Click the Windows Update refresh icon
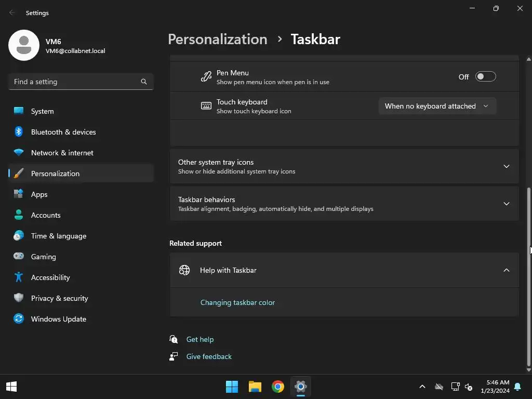The width and height of the screenshot is (532, 399). click(x=19, y=318)
